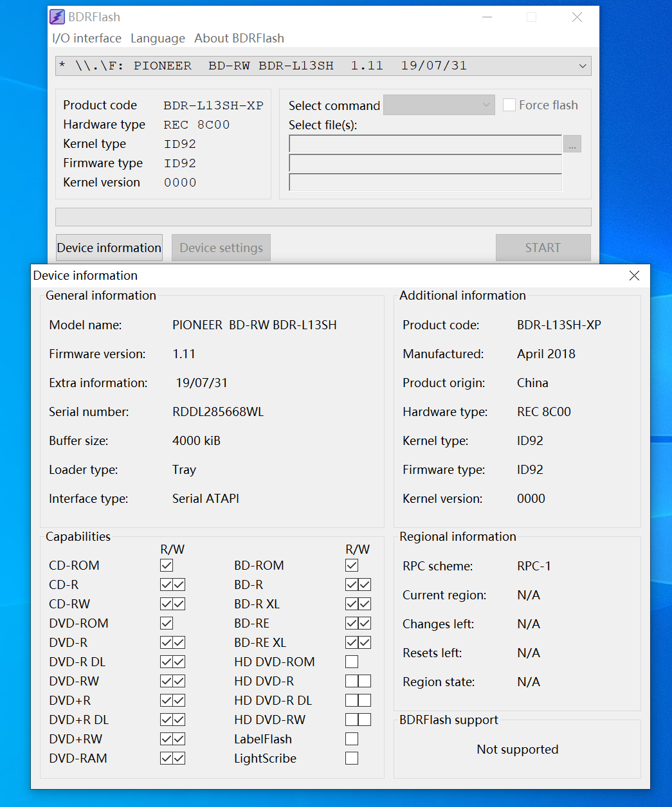Click the file browse ellipsis button
The height and width of the screenshot is (807, 672).
[572, 144]
